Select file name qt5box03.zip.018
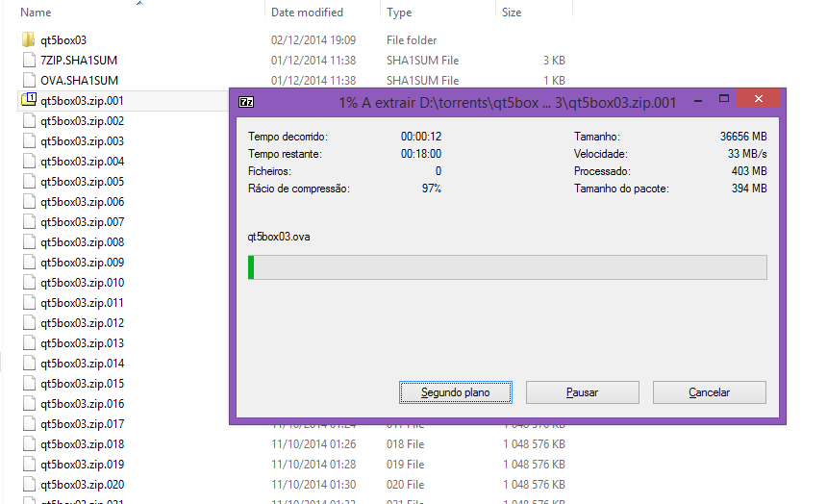The width and height of the screenshot is (827, 504). pyautogui.click(x=82, y=443)
